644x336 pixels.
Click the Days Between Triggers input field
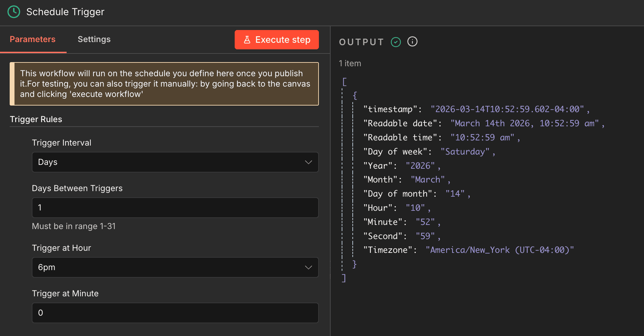[x=175, y=207]
